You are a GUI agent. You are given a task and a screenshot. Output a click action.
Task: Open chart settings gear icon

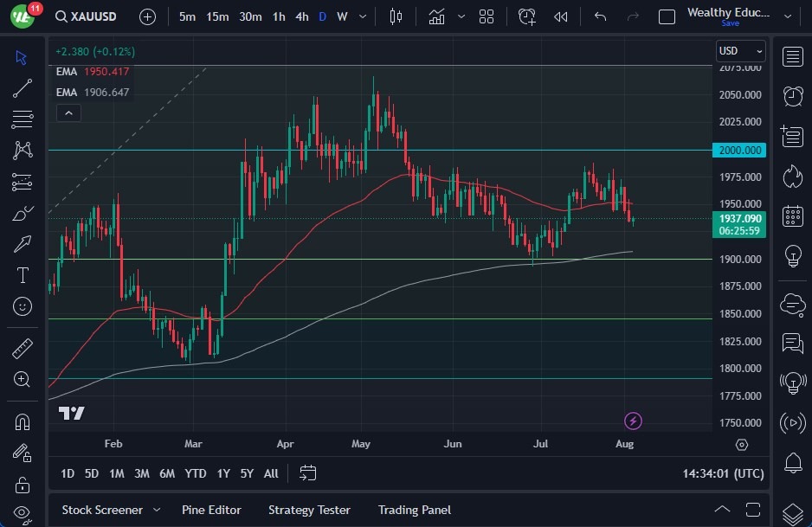pos(742,445)
